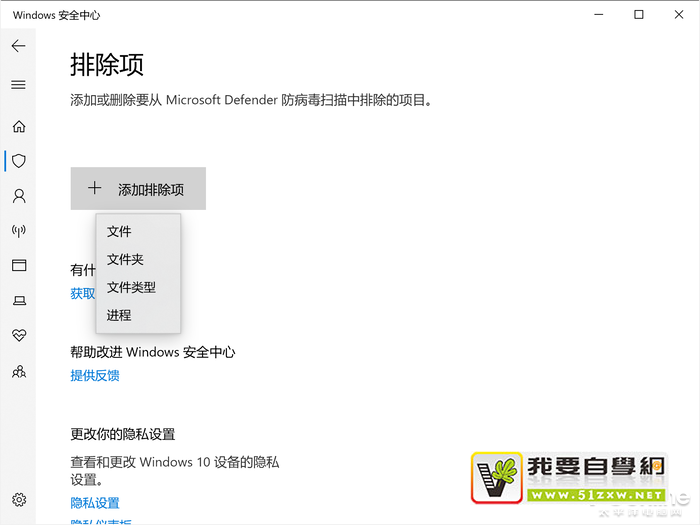Open Device security laptop icon
The height and width of the screenshot is (525, 700).
[18, 300]
